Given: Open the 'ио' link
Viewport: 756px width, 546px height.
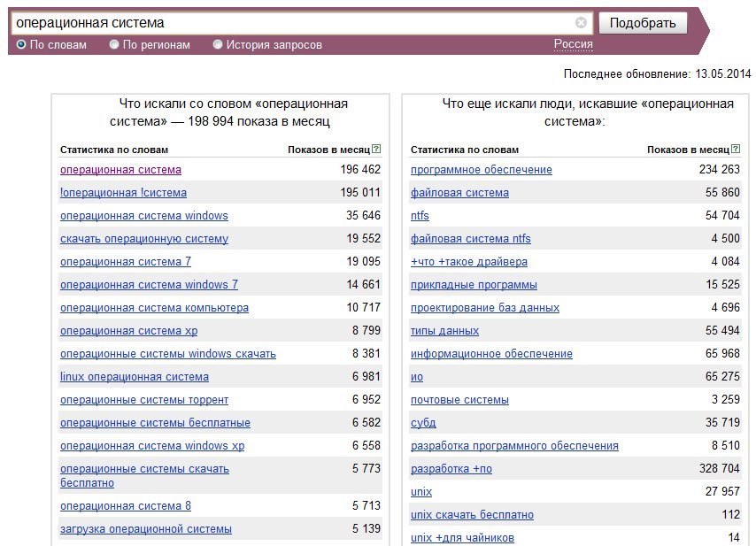Looking at the screenshot, I should (417, 377).
